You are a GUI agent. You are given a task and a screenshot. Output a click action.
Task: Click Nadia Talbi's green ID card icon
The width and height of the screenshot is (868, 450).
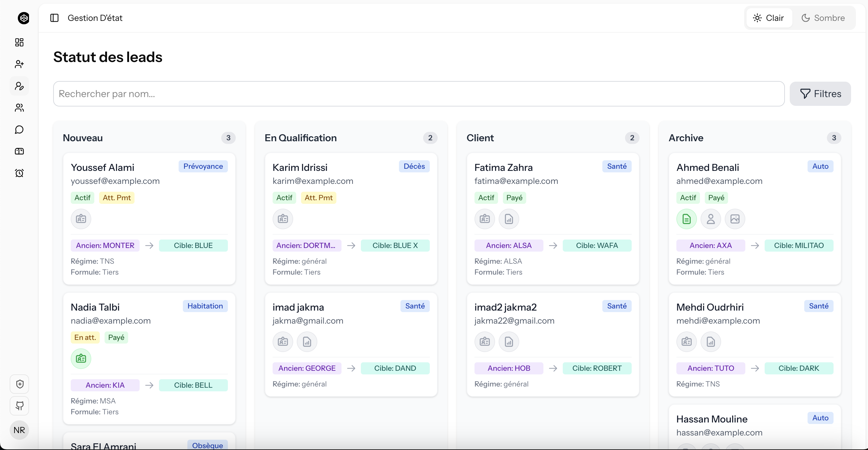tap(81, 358)
